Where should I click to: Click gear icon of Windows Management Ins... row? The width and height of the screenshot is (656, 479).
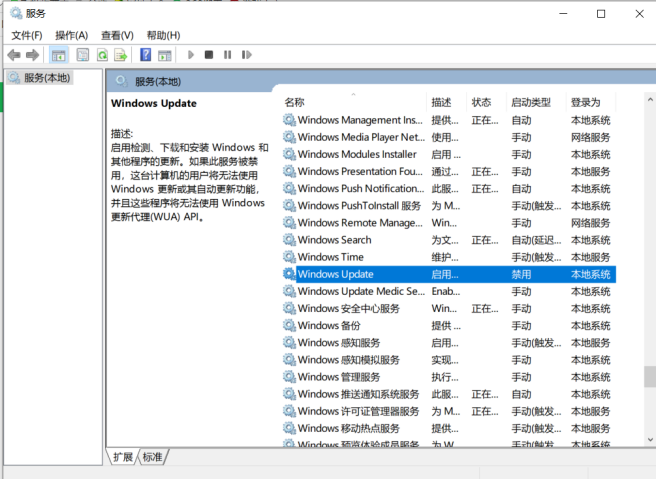click(289, 120)
